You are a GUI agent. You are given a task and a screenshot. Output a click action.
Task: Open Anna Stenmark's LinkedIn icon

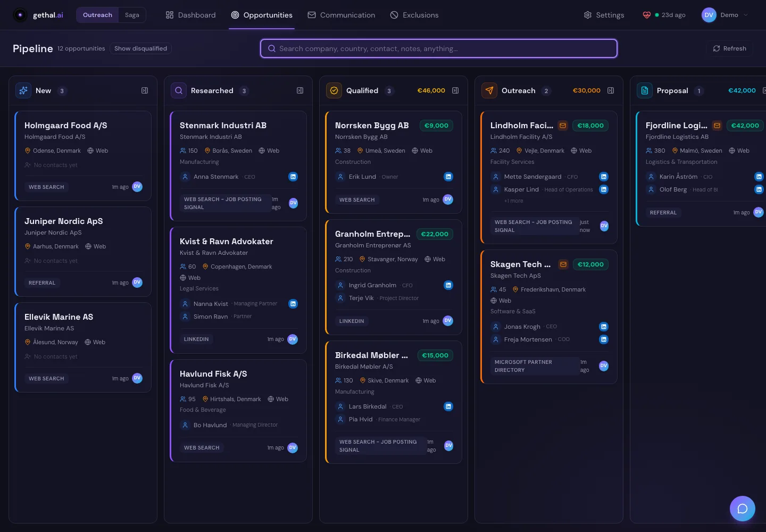(293, 177)
